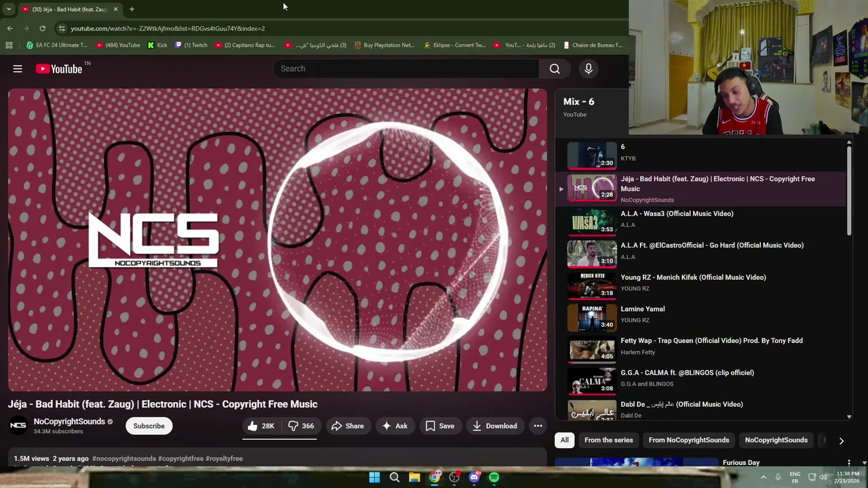This screenshot has height=488, width=868.
Task: Open Windows taskbar search
Action: (x=394, y=477)
